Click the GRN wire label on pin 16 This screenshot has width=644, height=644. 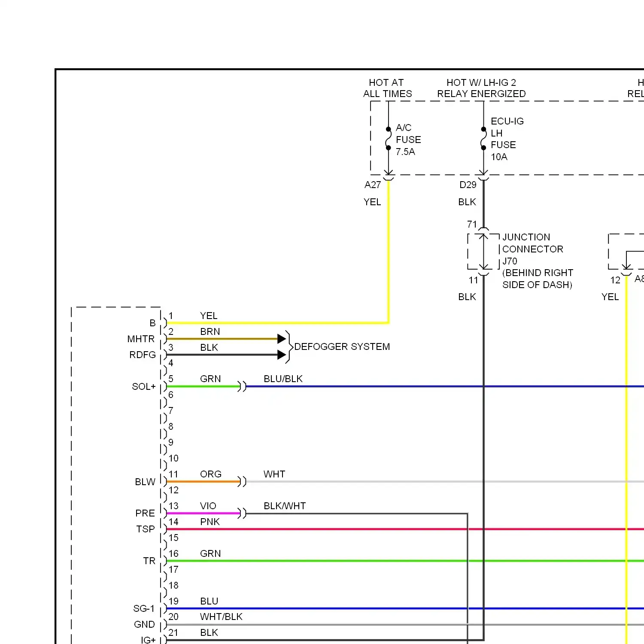[x=210, y=553]
